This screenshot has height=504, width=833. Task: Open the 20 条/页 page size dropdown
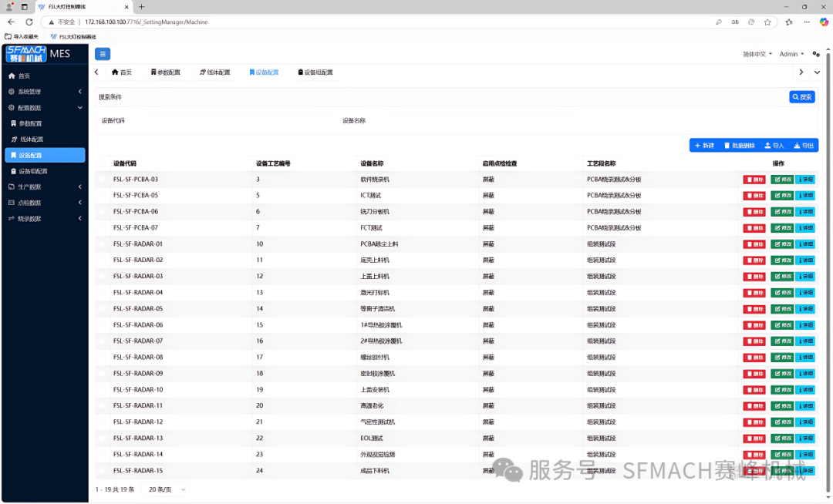point(167,489)
